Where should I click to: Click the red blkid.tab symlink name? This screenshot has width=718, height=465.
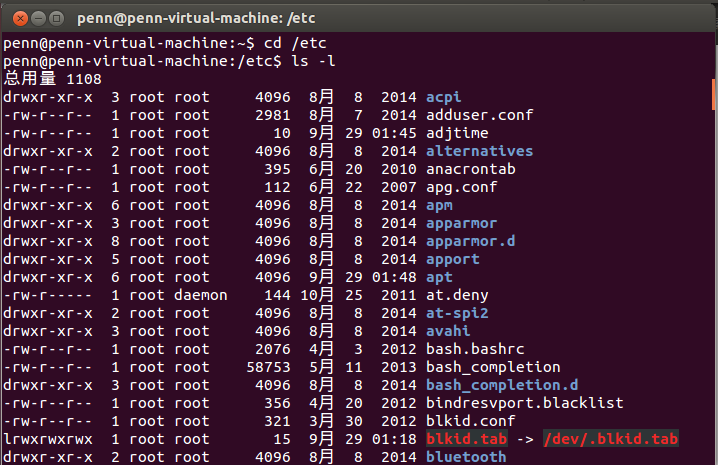click(466, 439)
